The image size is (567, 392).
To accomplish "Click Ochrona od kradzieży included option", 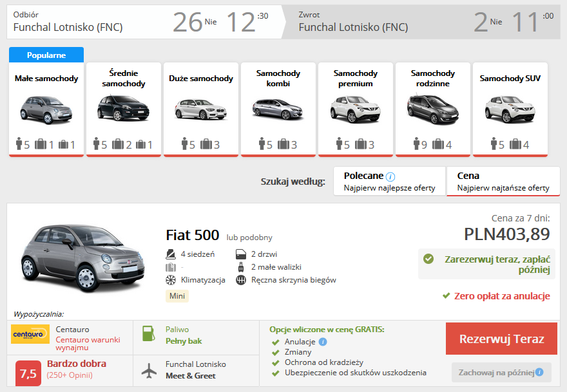I will tap(323, 362).
